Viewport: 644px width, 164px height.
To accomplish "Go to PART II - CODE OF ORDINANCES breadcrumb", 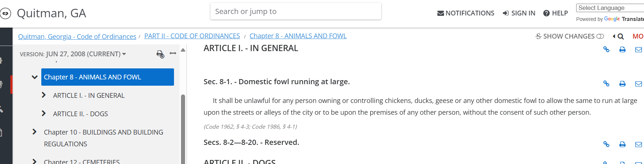I will pos(192,36).
